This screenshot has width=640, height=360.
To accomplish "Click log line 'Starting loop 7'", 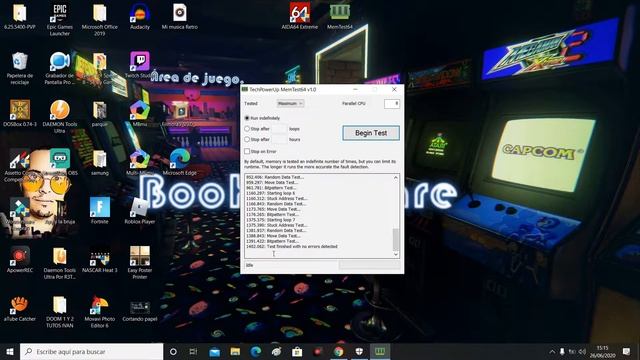I will click(281, 220).
